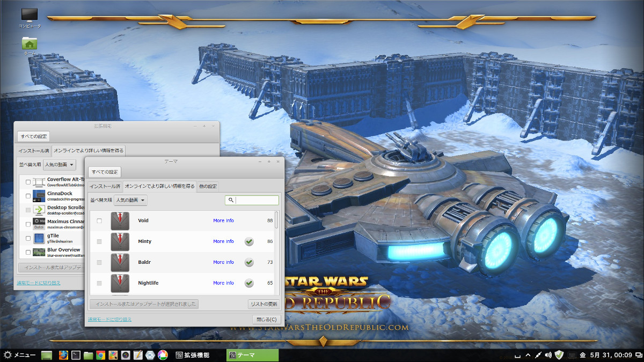Open More info link for Baldr

point(223,262)
